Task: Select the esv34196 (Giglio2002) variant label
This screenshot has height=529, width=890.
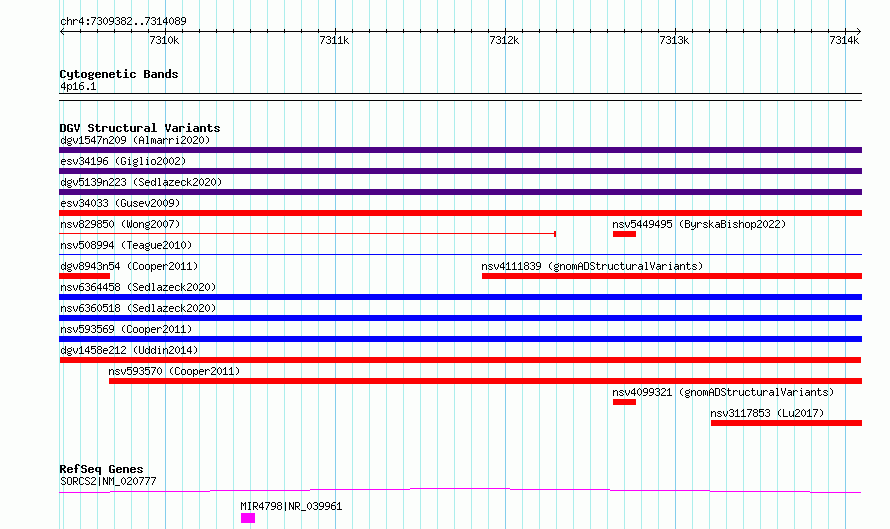Action: (x=123, y=161)
